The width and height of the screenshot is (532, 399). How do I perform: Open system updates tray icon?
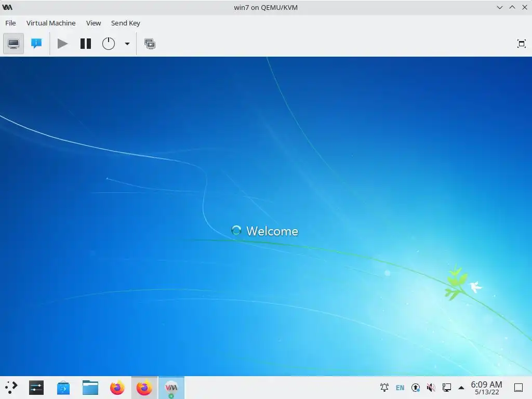click(416, 388)
